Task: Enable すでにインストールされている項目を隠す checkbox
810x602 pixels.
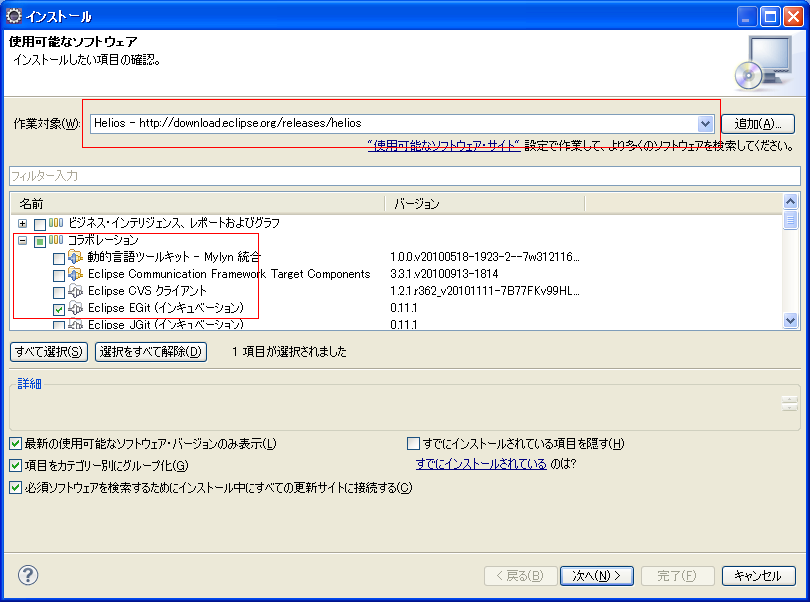Action: click(x=413, y=443)
